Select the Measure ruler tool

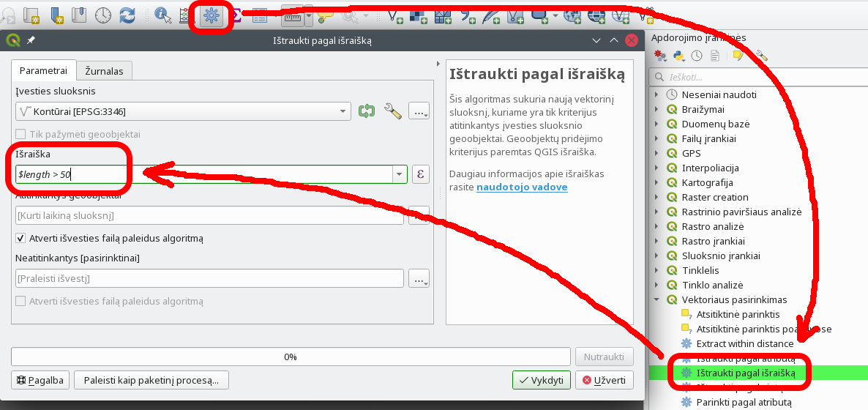tap(291, 17)
